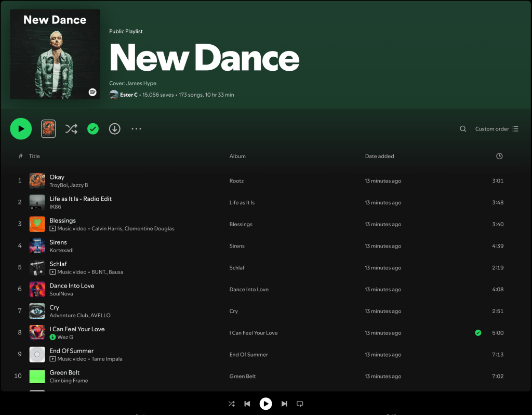532x415 pixels.
Task: Click the Music video icon under Blessings
Action: [x=52, y=228]
